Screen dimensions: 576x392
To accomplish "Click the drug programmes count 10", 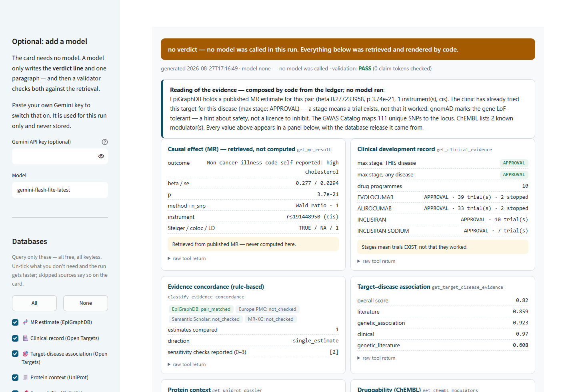I will point(525,186).
